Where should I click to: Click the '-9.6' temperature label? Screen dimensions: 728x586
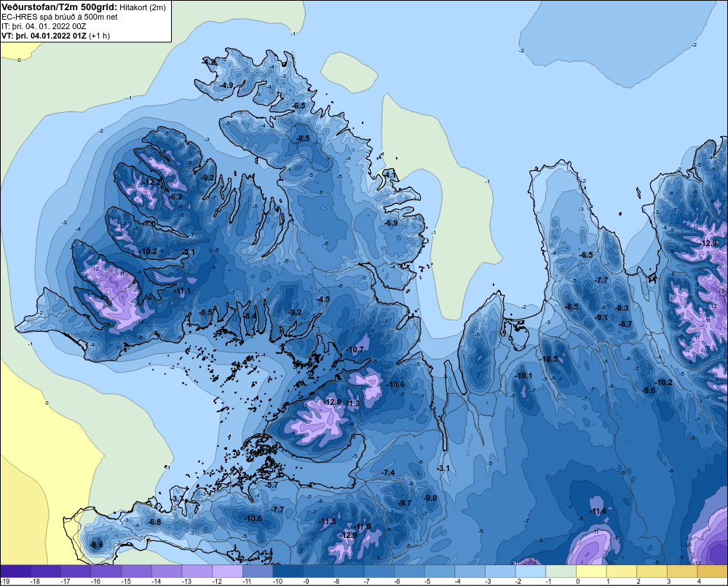coord(649,390)
